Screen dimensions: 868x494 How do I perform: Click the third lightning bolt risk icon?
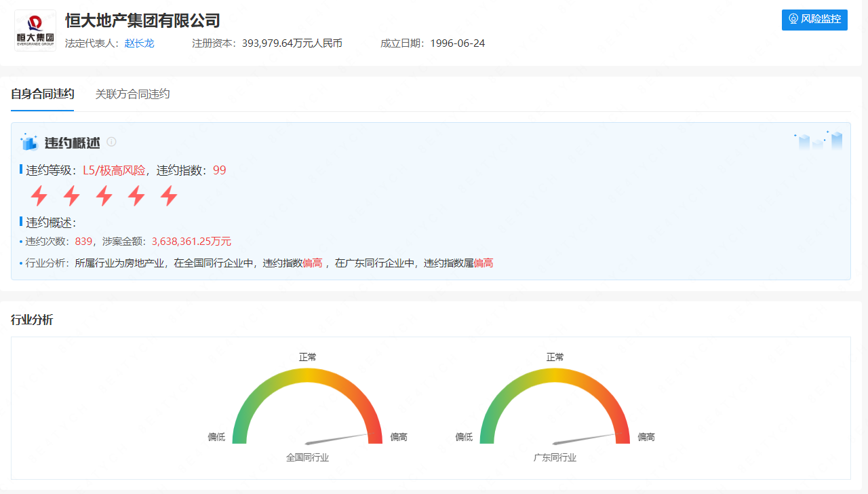coord(104,196)
